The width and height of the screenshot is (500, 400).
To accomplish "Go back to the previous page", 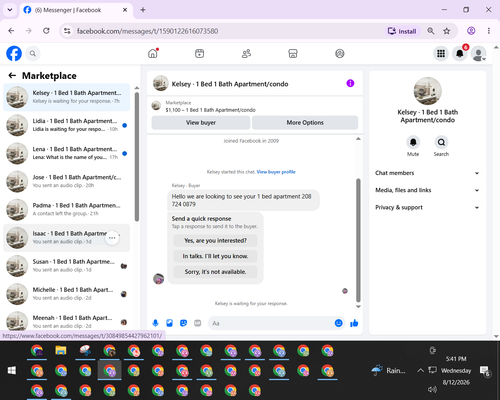I will (x=11, y=31).
